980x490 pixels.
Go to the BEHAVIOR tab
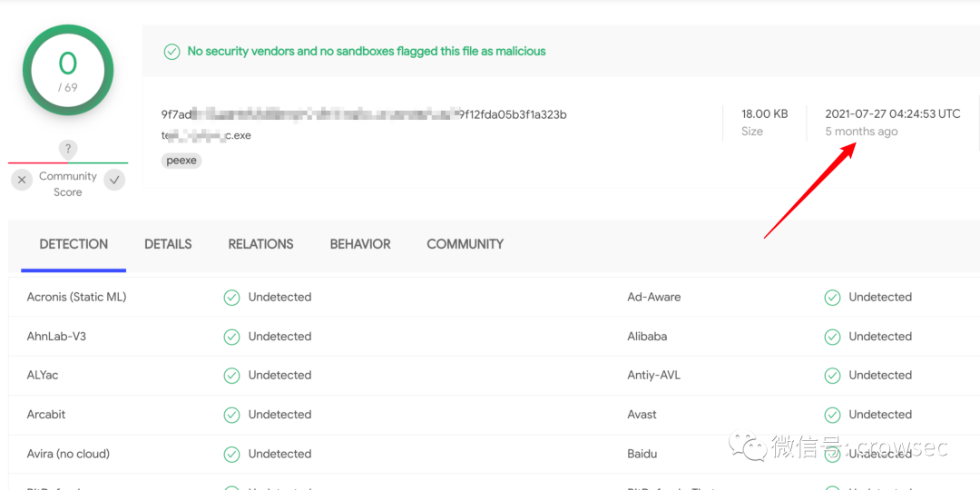coord(360,244)
